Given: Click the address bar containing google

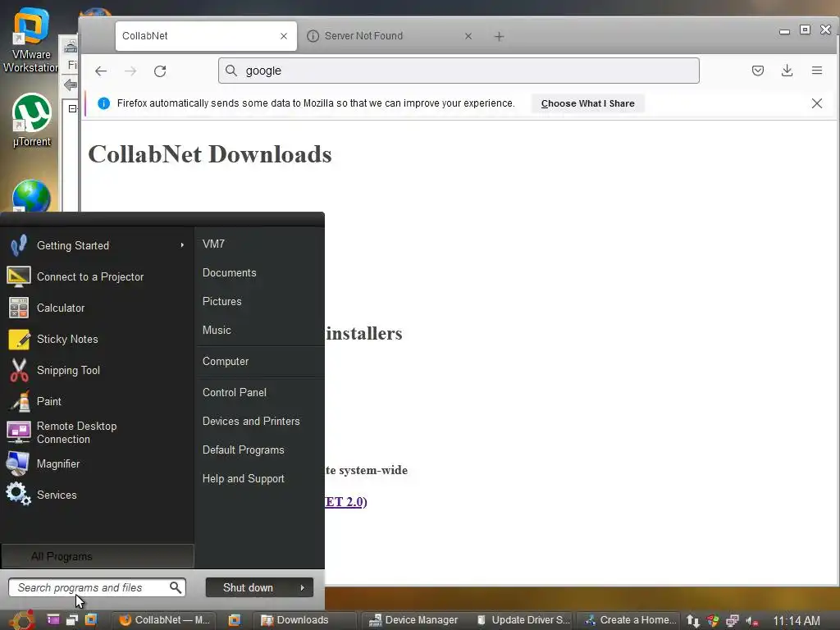Looking at the screenshot, I should [459, 71].
